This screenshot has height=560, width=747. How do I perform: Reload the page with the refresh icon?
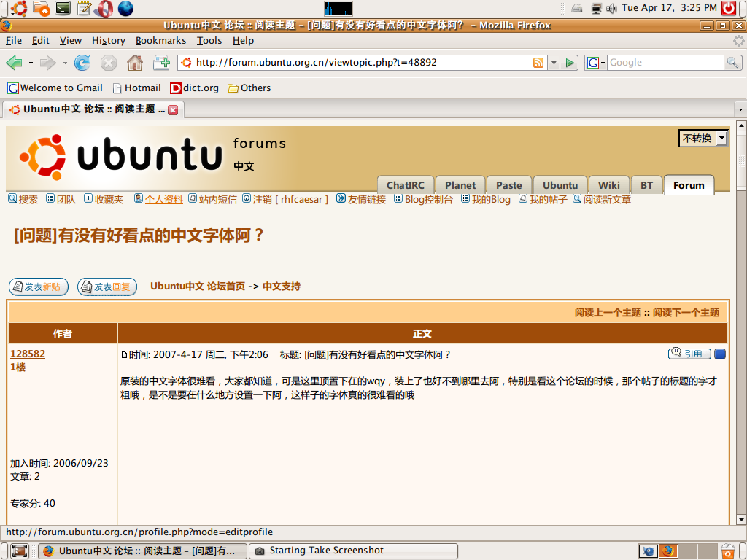point(82,63)
